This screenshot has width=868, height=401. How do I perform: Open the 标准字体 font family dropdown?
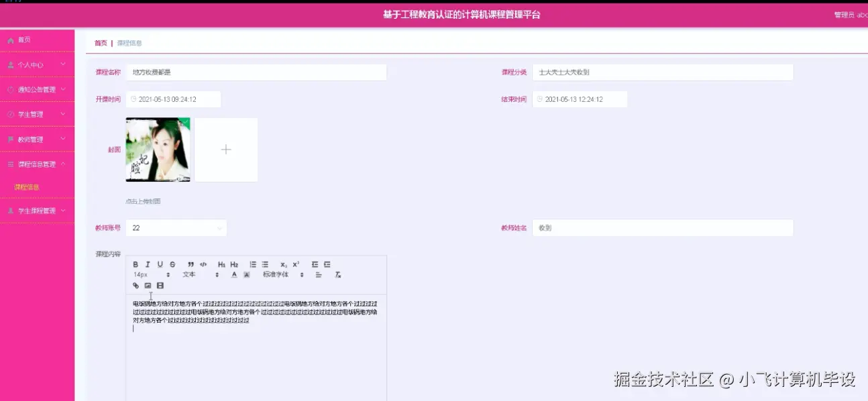(283, 275)
